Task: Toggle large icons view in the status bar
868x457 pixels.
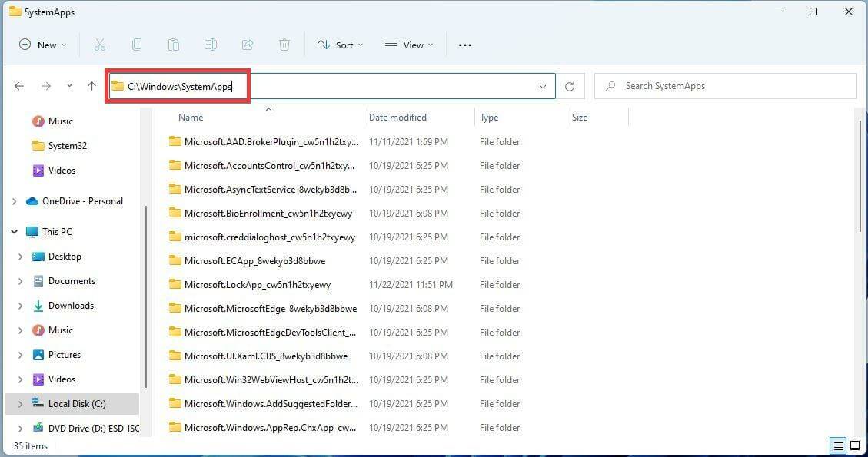Action: pyautogui.click(x=855, y=445)
